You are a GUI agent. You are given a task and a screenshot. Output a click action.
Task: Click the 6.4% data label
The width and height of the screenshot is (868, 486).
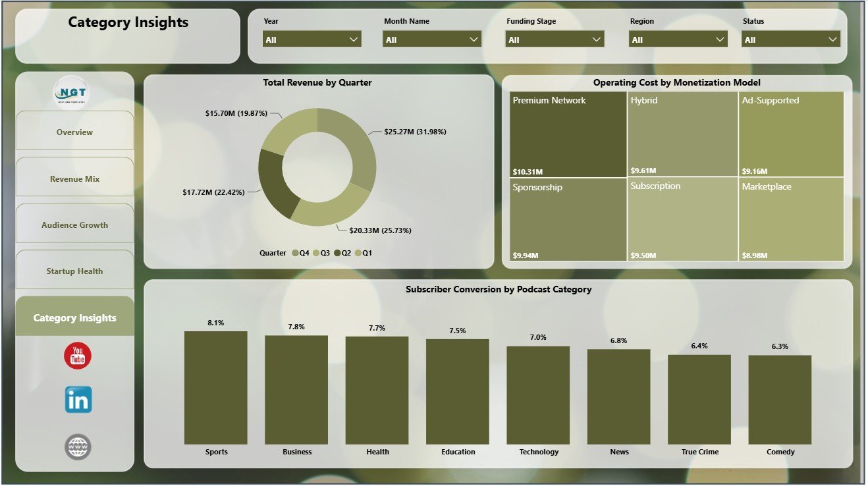(x=699, y=346)
